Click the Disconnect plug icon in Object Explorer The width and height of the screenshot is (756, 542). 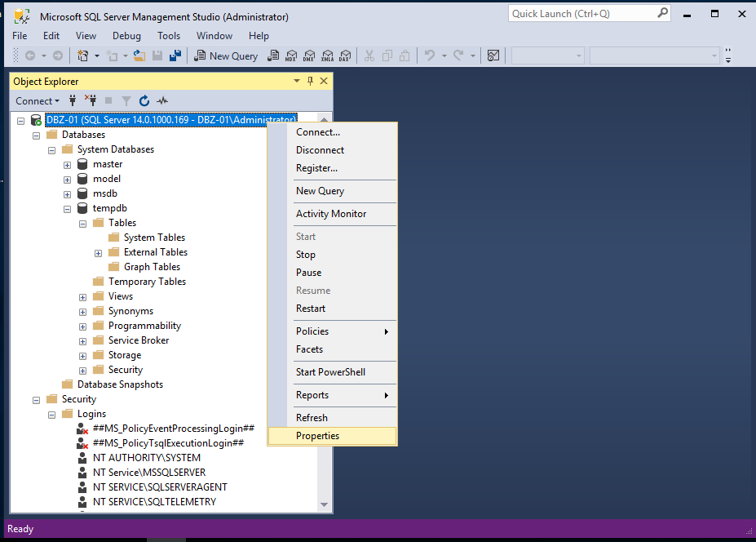(91, 101)
